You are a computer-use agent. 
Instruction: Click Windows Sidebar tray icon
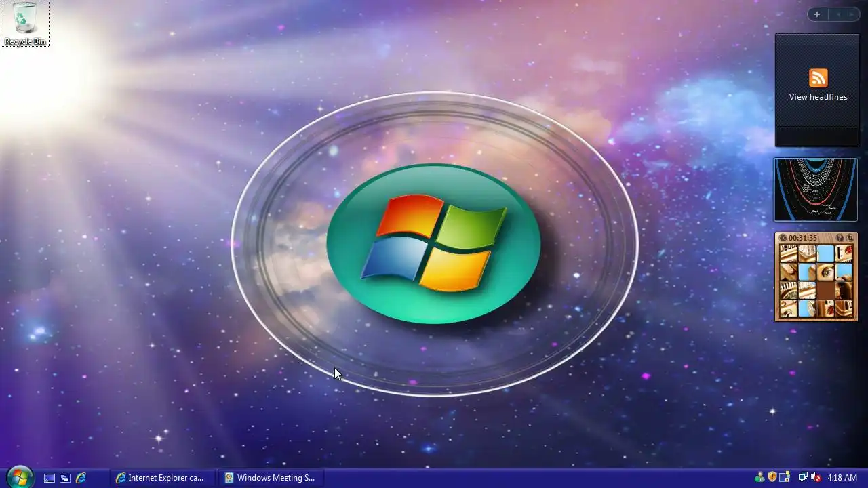coord(785,478)
